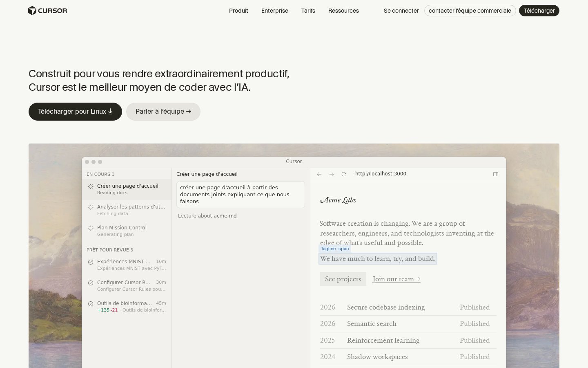Click the See projects button
This screenshot has width=588, height=368.
343,279
